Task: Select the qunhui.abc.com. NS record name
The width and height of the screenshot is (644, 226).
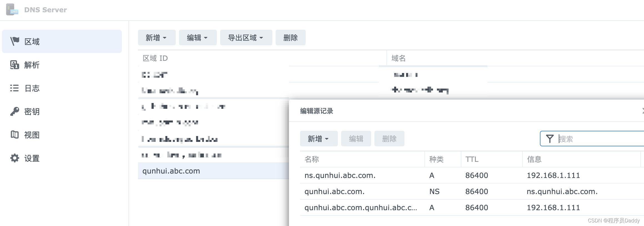Action: (334, 191)
